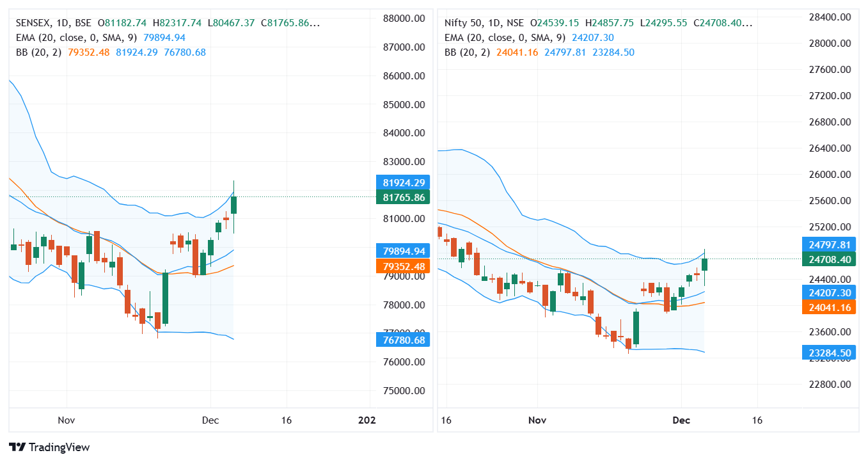Click the 28400.00 level on Nifty price axis
Viewport: 868px width, 462px height.
[x=829, y=17]
